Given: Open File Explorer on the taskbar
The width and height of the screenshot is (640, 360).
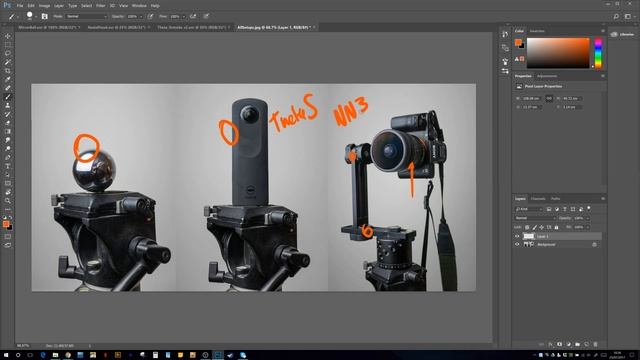Looking at the screenshot, I should 55,355.
